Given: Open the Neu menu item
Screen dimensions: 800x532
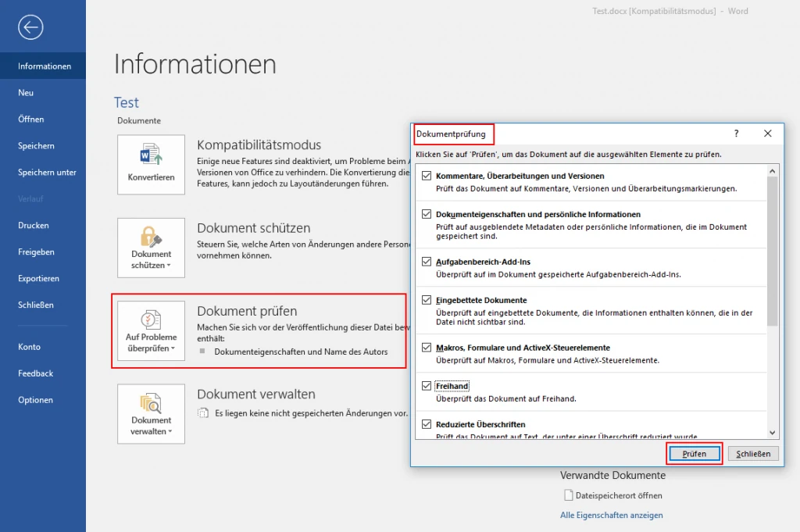Looking at the screenshot, I should coord(43,92).
